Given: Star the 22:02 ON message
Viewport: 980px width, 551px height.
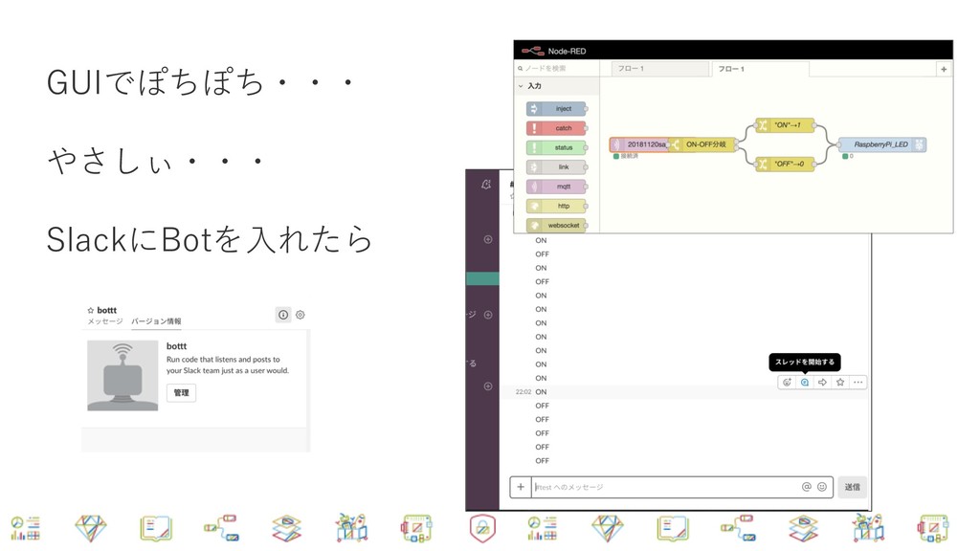Looking at the screenshot, I should (x=840, y=383).
